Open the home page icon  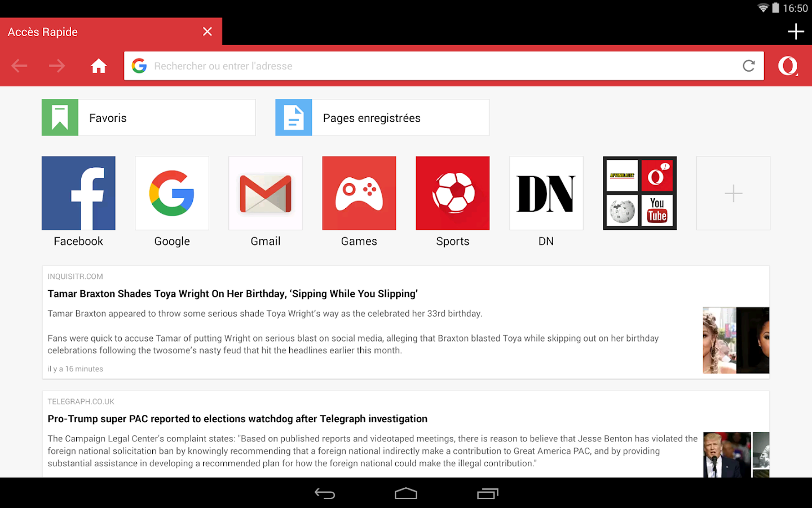(99, 66)
